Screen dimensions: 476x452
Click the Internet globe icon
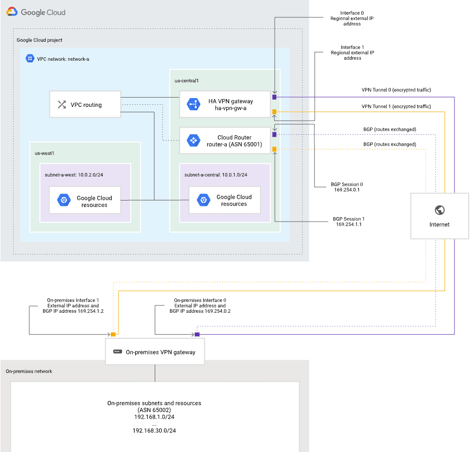440,210
